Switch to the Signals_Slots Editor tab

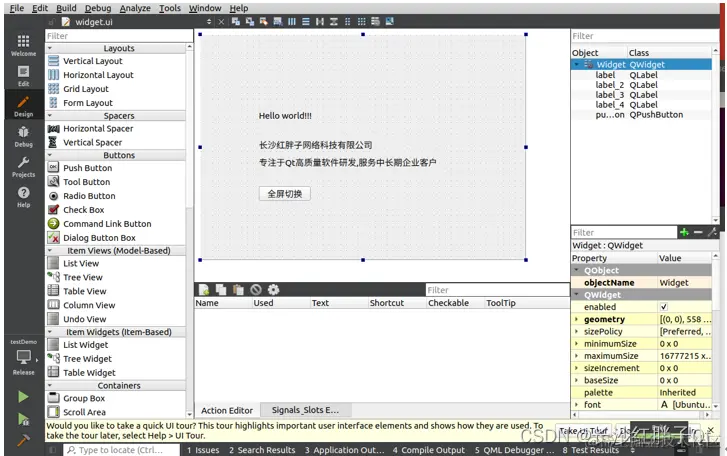click(x=305, y=410)
